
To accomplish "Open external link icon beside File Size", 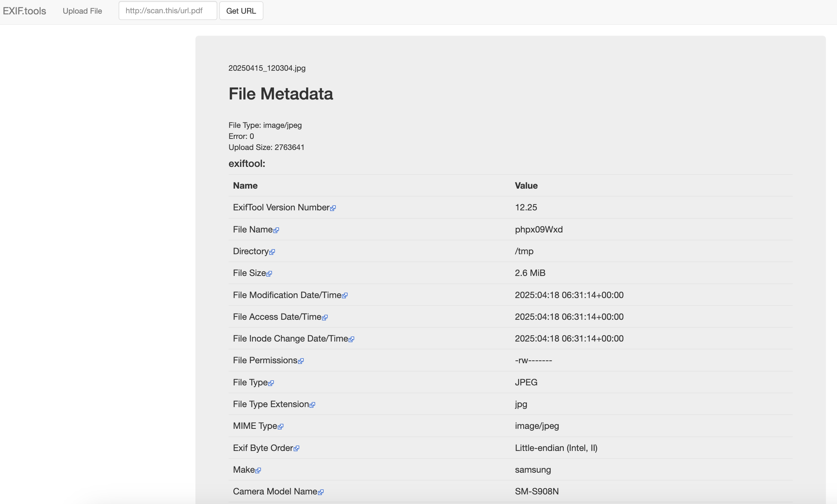I will (269, 274).
